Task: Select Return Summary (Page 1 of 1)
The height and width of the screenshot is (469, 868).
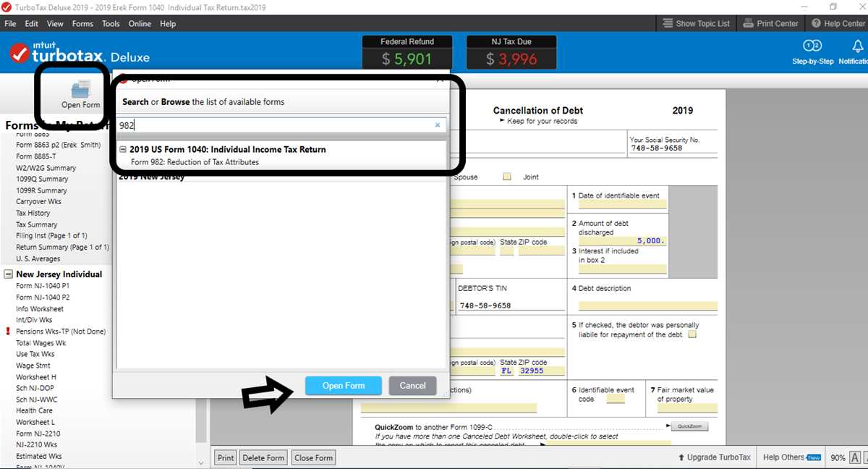Action: pyautogui.click(x=62, y=248)
